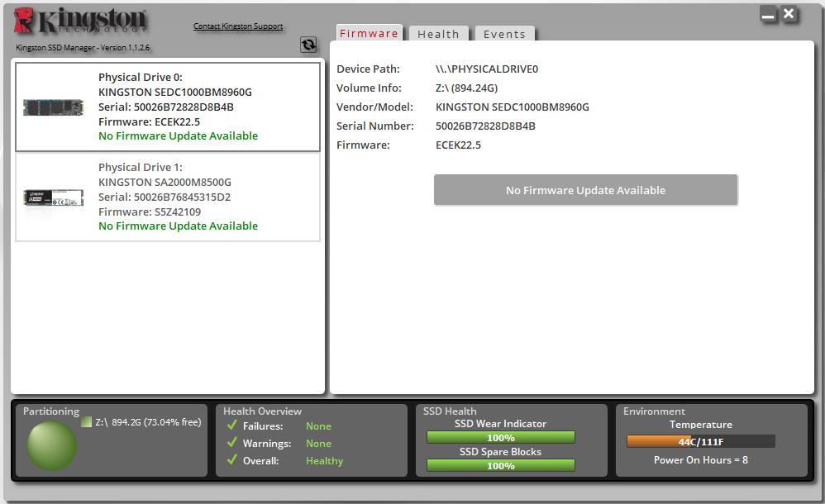Click model name KINGSTON SA2000M8500G
This screenshot has width=825, height=504.
click(x=165, y=182)
